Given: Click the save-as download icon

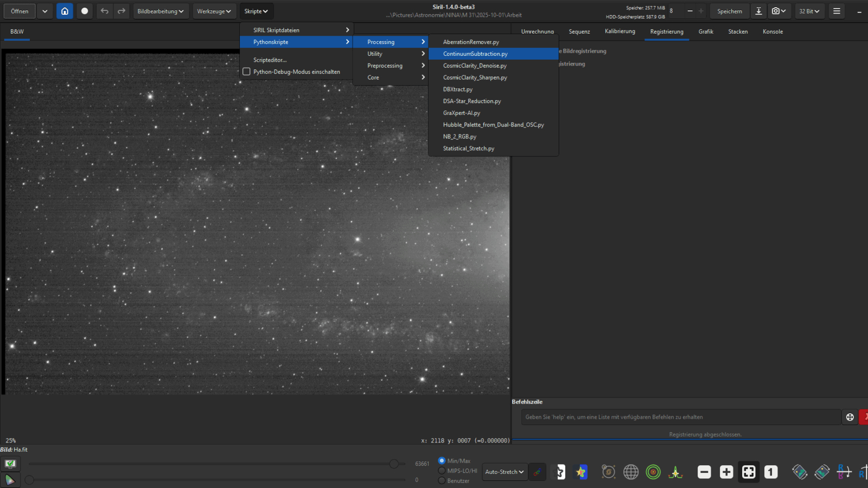Looking at the screenshot, I should tap(758, 11).
